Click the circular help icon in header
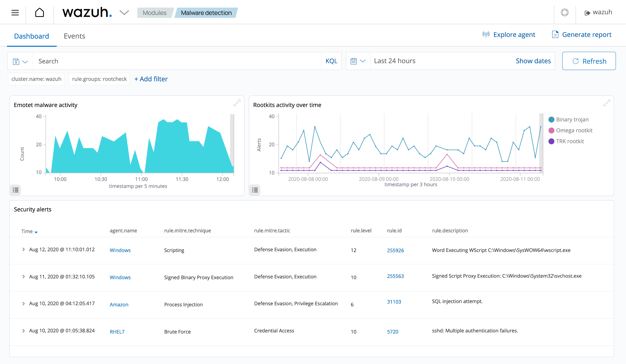This screenshot has height=364, width=626. [x=564, y=12]
